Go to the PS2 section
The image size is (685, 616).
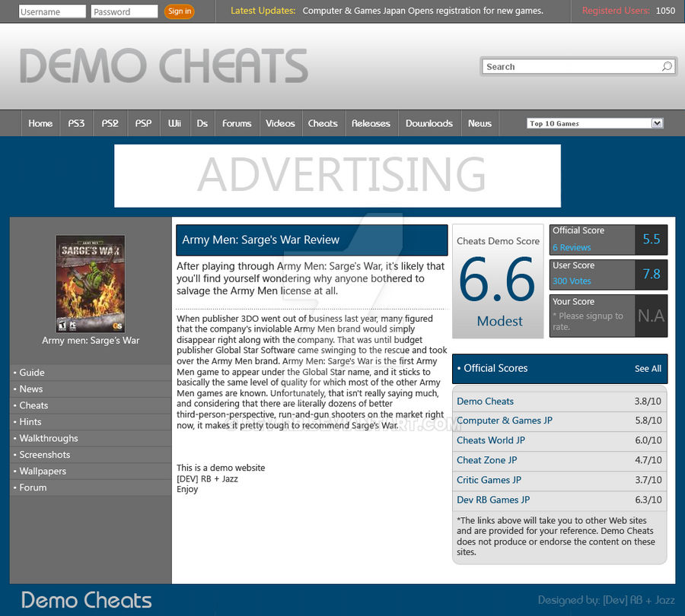[110, 123]
